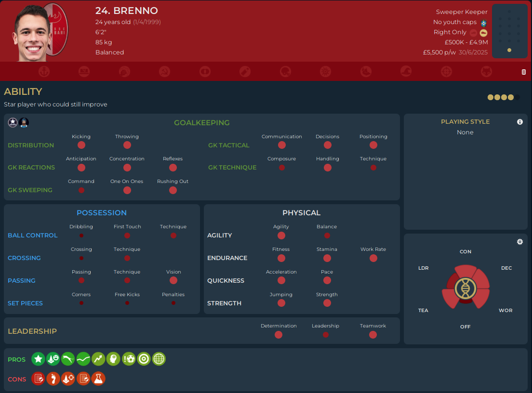Click the 'SET PIECES' row label
This screenshot has width=532, height=393.
click(x=25, y=303)
